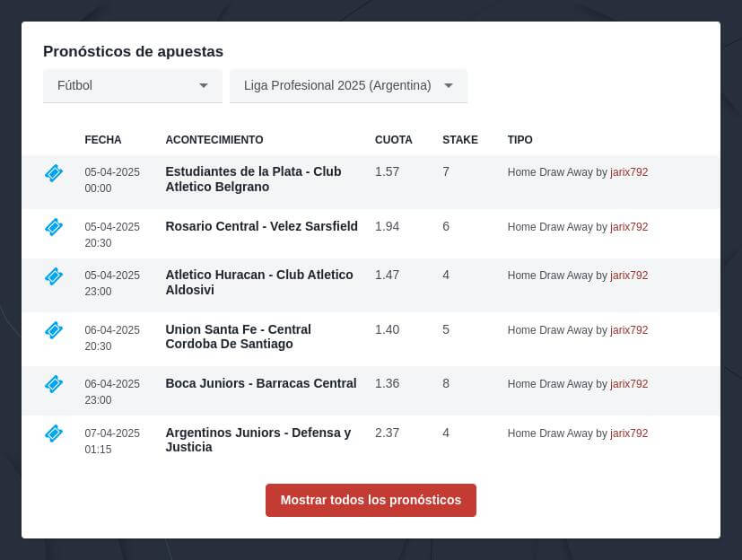Open jarix792 link in Union Santa Fe row

(629, 330)
